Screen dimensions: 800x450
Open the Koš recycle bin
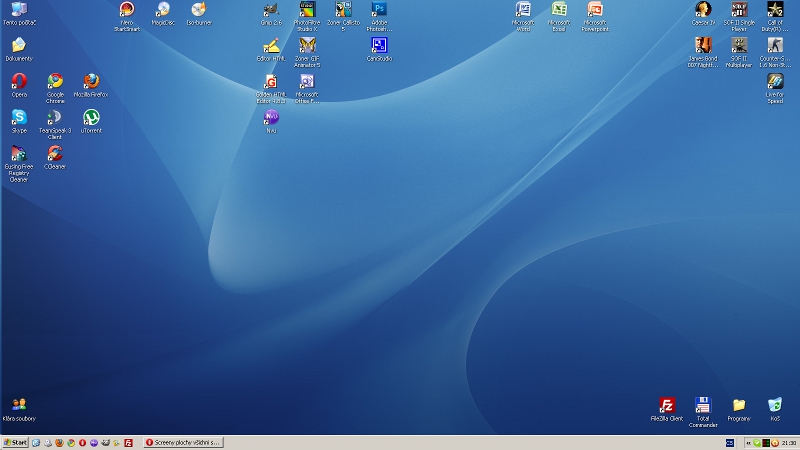775,410
